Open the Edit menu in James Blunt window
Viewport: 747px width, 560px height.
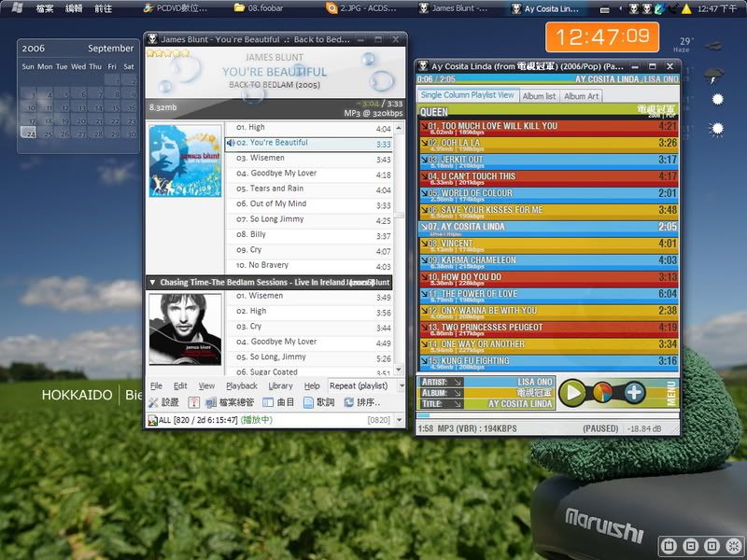(x=180, y=385)
